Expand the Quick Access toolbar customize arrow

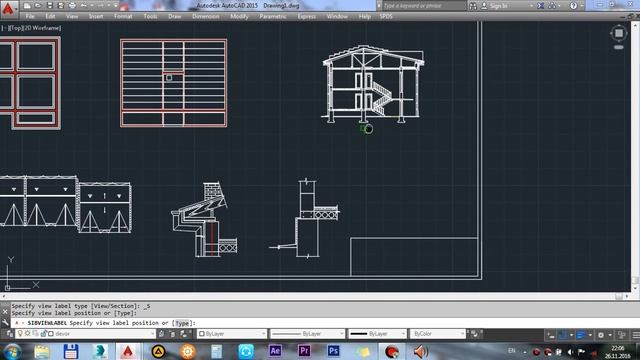tap(116, 6)
